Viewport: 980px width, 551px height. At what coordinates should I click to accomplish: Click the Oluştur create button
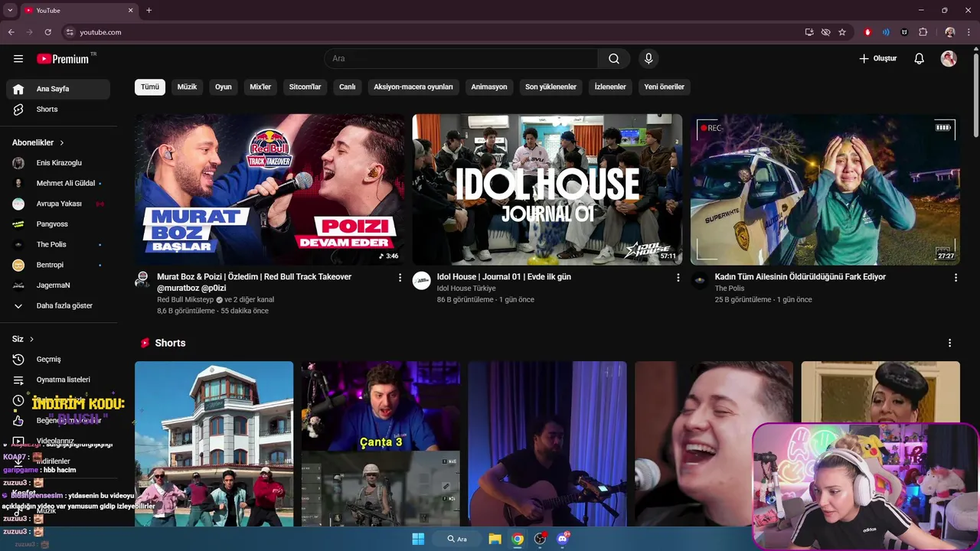[877, 59]
